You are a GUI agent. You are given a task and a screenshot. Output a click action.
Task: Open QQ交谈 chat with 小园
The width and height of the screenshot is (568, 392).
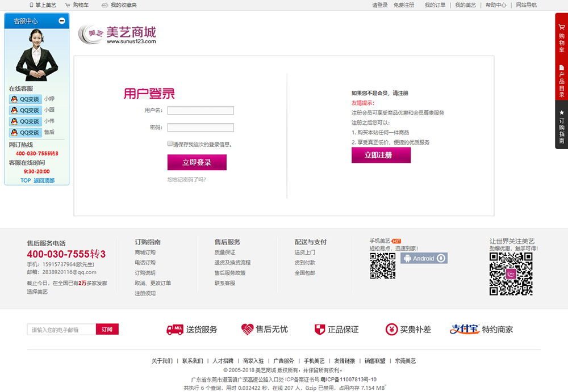[x=26, y=110]
